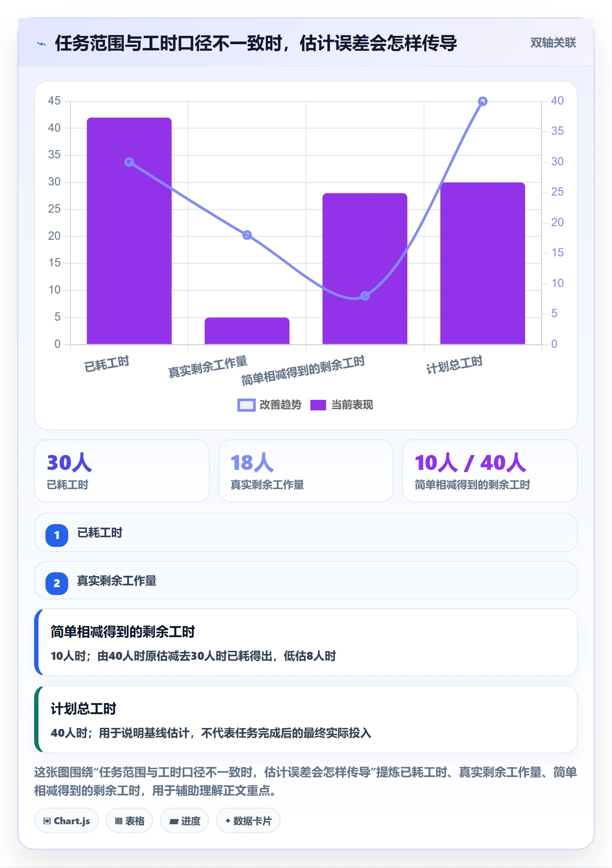Click the line point at value 40
612x868 pixels.
point(483,101)
